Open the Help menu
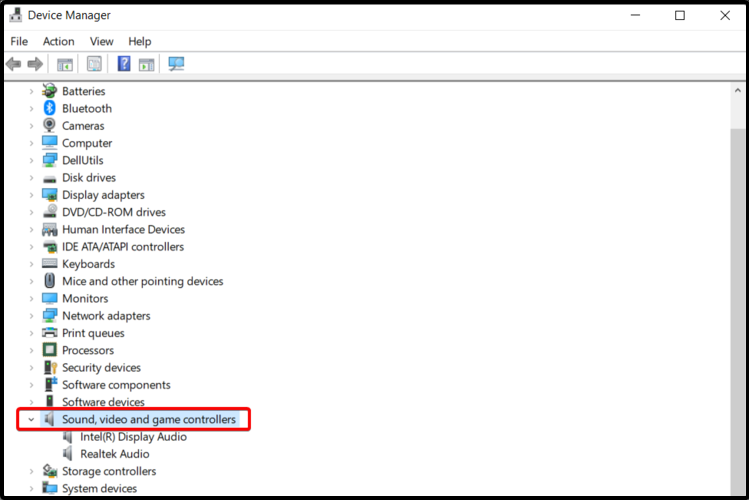Image resolution: width=749 pixels, height=500 pixels. [x=139, y=42]
